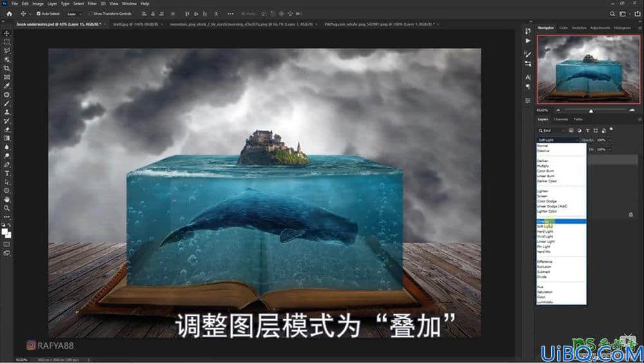
Task: Toggle the layer filter on/off switch
Action: (x=612, y=130)
